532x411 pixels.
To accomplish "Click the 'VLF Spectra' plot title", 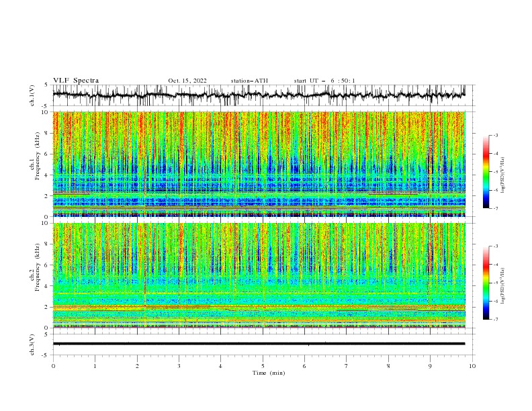I will [x=76, y=81].
